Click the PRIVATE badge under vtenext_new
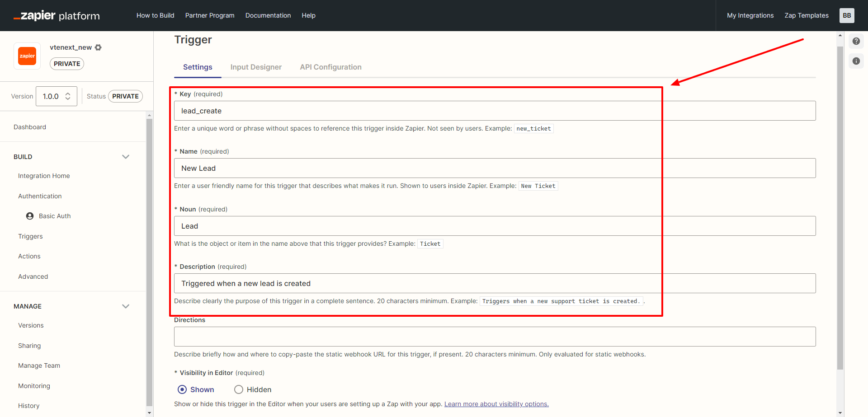Screen dimensions: 868x417 67,64
